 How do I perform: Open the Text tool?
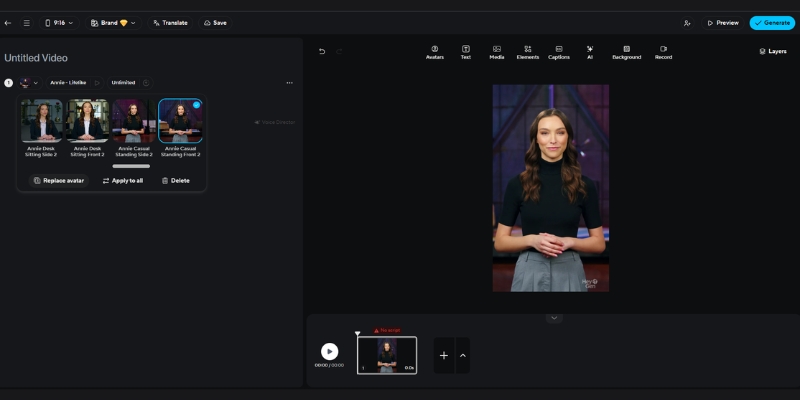pyautogui.click(x=466, y=53)
